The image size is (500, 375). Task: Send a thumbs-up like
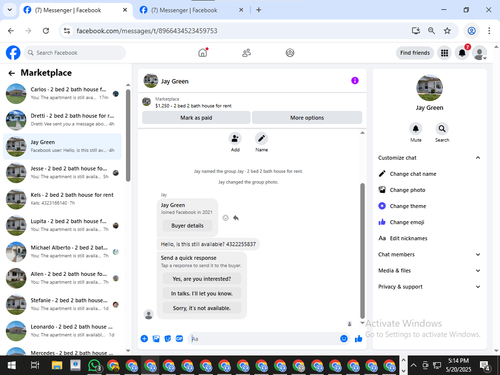[359, 339]
